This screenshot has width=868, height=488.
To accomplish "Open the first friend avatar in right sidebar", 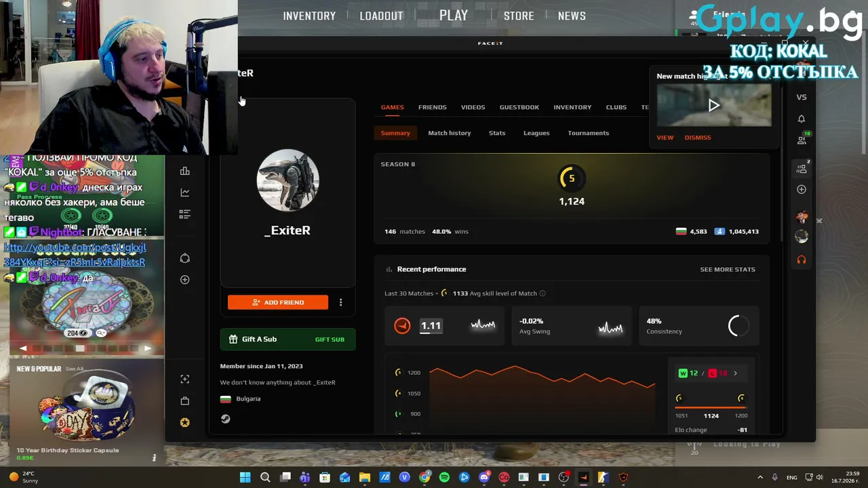I will click(x=802, y=218).
